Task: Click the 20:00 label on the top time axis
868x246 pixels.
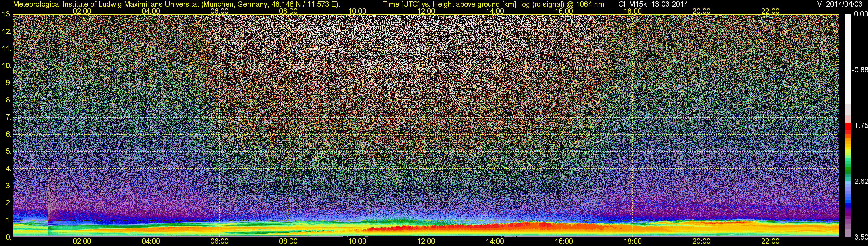Action: point(702,11)
